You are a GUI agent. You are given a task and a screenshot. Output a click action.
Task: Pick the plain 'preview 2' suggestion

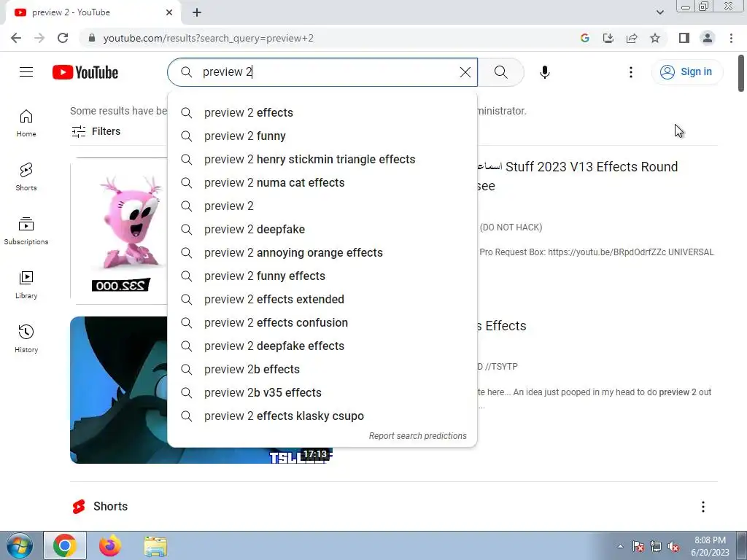click(322, 206)
